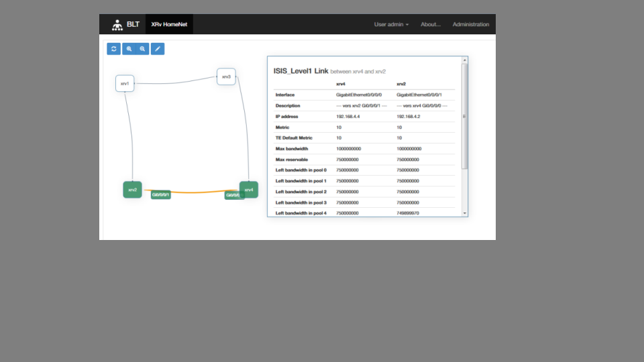Click the xrv4 column header
This screenshot has width=644, height=362.
click(x=341, y=84)
